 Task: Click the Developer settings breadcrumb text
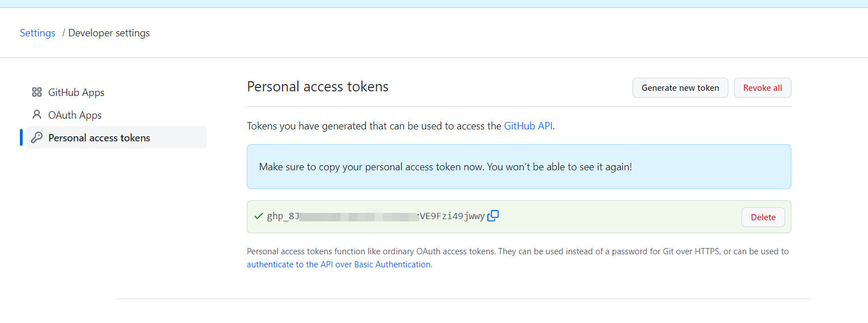[x=109, y=33]
